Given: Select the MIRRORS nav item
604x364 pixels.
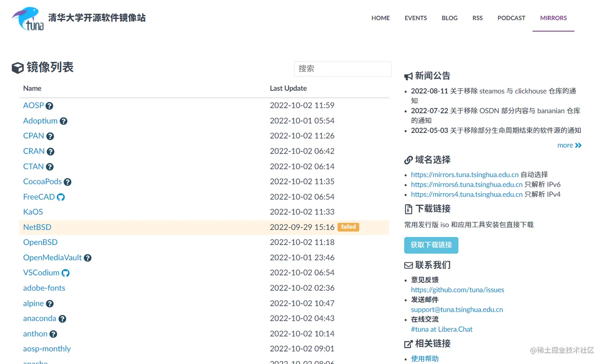Looking at the screenshot, I should point(553,18).
